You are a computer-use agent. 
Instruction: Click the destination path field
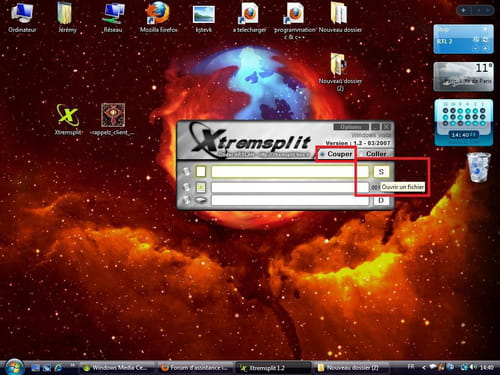point(290,200)
